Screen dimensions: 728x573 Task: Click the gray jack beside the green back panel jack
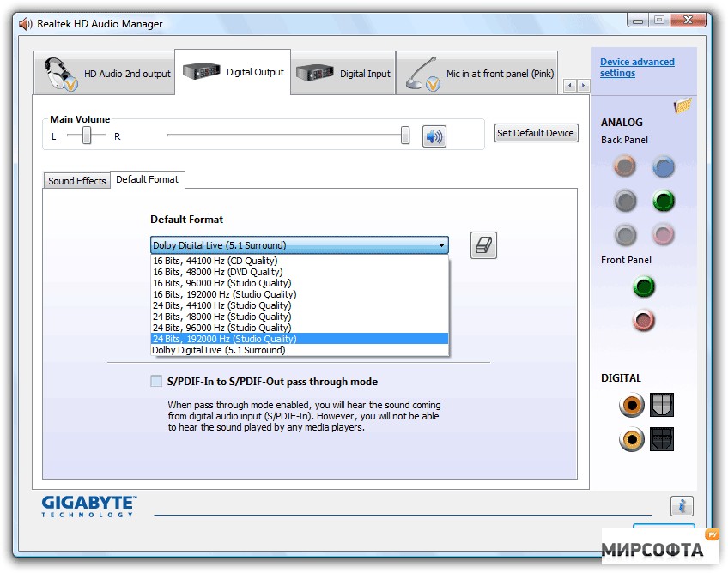(x=625, y=201)
